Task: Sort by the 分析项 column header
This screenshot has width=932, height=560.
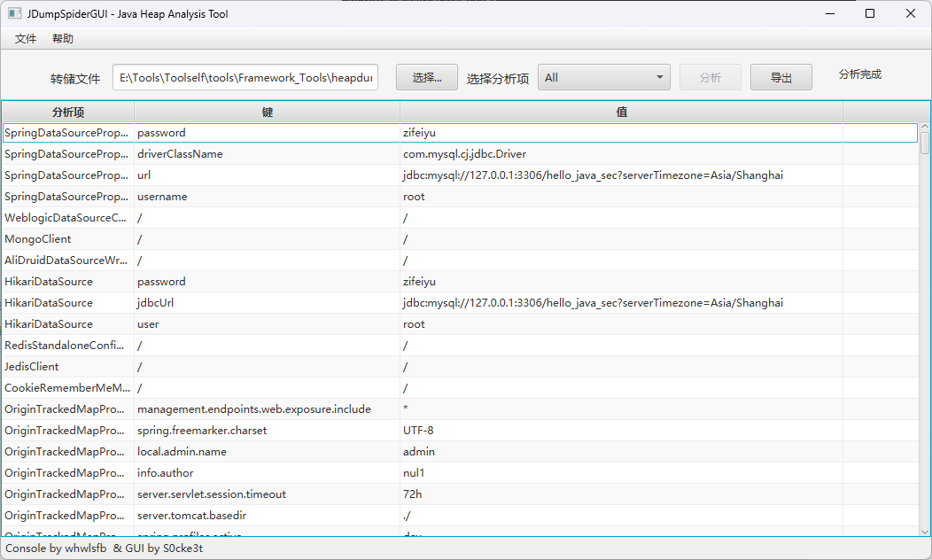Action: click(x=67, y=112)
